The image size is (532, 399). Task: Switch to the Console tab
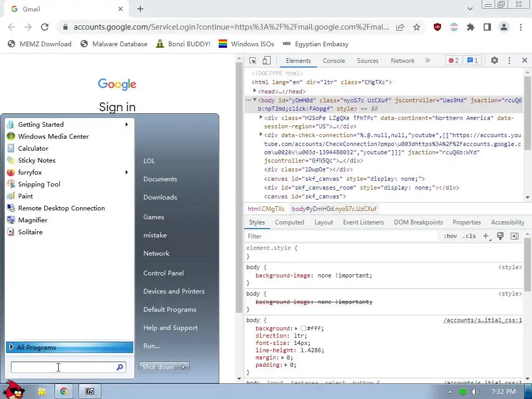click(334, 60)
